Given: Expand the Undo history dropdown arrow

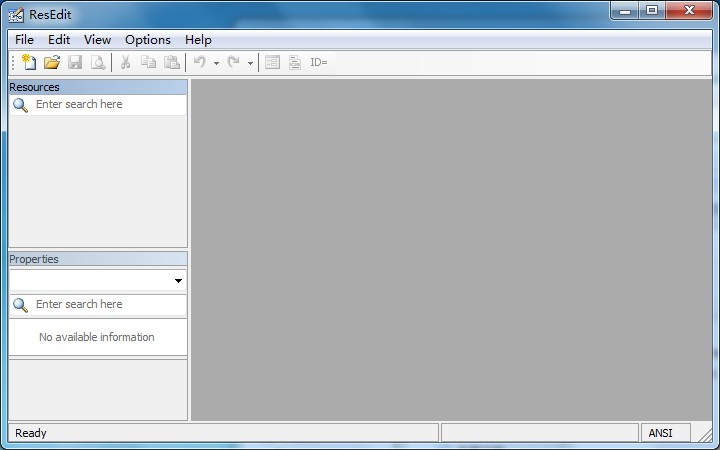Looking at the screenshot, I should pos(216,63).
